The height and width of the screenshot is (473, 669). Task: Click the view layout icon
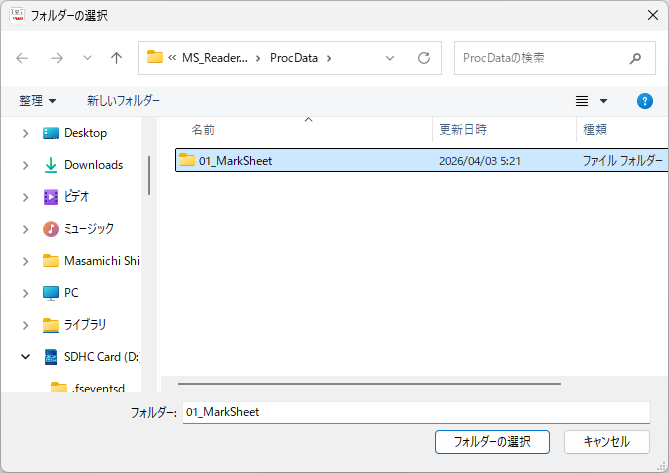(582, 101)
